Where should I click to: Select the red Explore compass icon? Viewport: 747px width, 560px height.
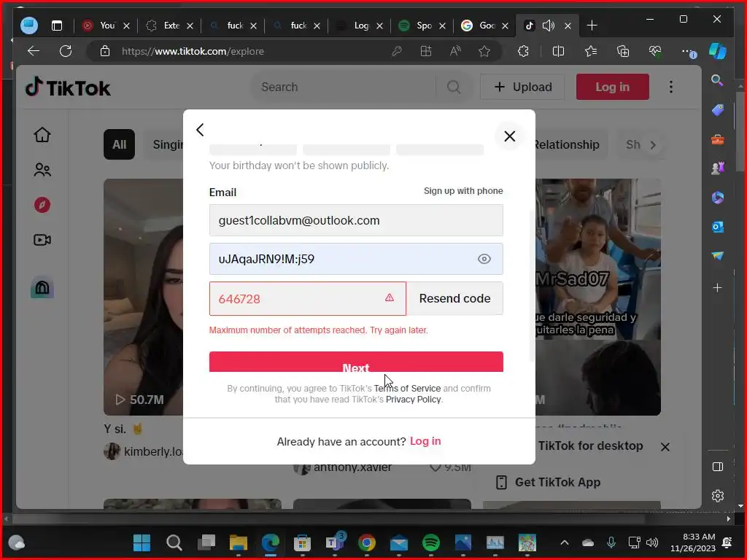(x=42, y=205)
